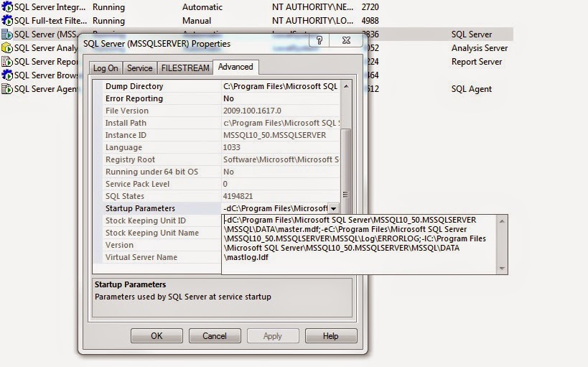Click the Help button
The width and height of the screenshot is (588, 367).
pyautogui.click(x=331, y=336)
